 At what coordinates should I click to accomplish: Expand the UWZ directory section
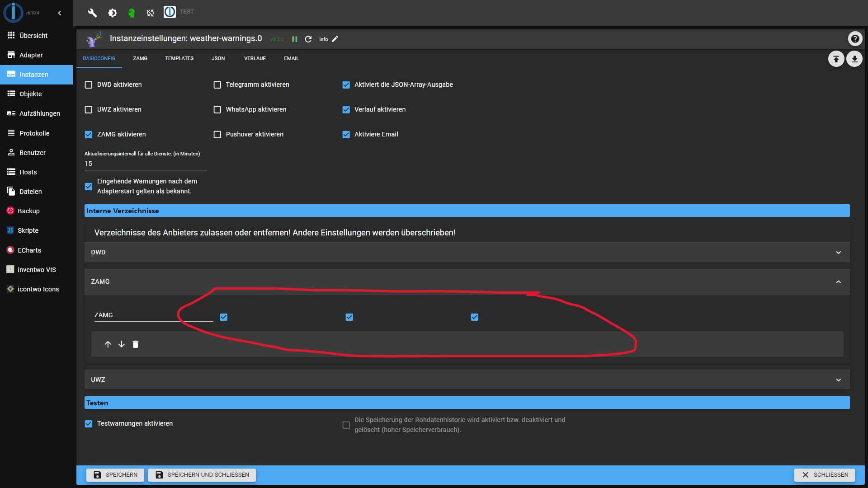(838, 380)
